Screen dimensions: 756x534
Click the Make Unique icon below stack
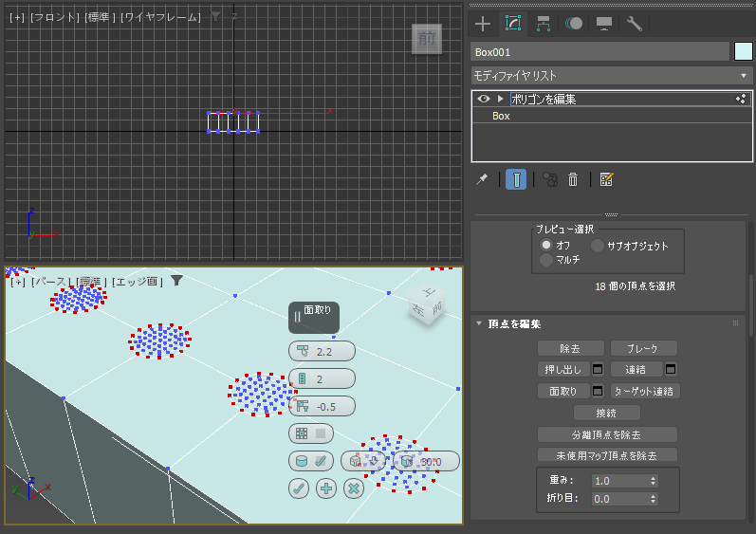[x=550, y=179]
